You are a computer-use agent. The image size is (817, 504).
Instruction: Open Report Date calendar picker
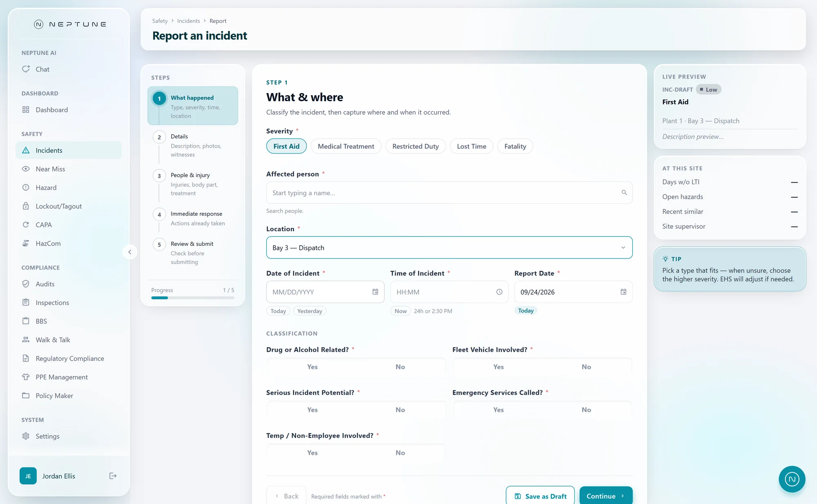coord(623,292)
